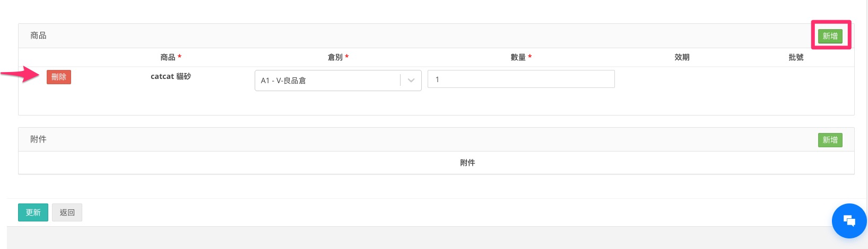Click 新增 in the 商品 panel header
This screenshot has height=249, width=868.
coord(830,36)
